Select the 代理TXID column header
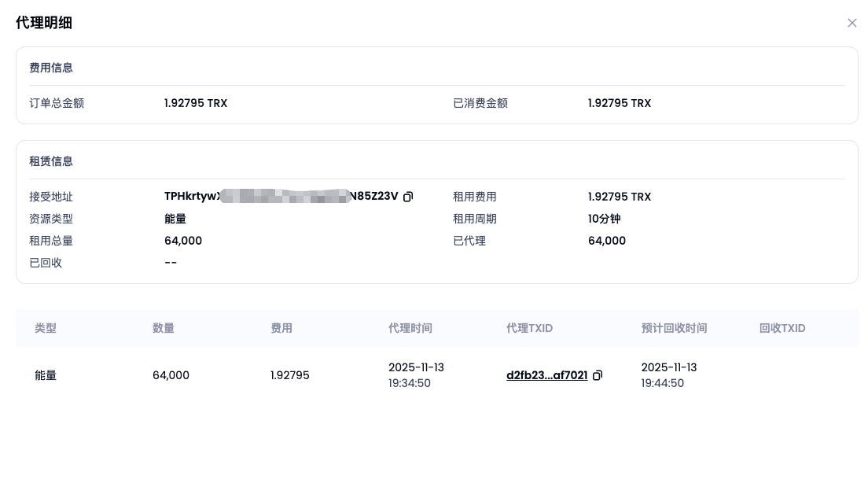The image size is (868, 483). [529, 328]
